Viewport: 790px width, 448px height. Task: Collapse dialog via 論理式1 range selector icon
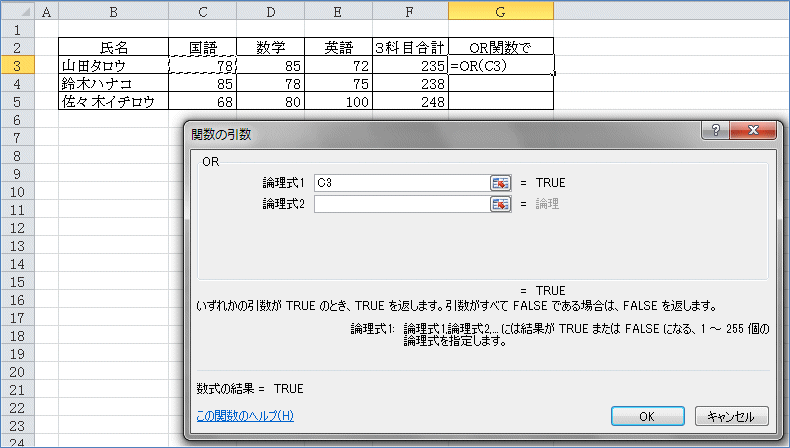[500, 183]
